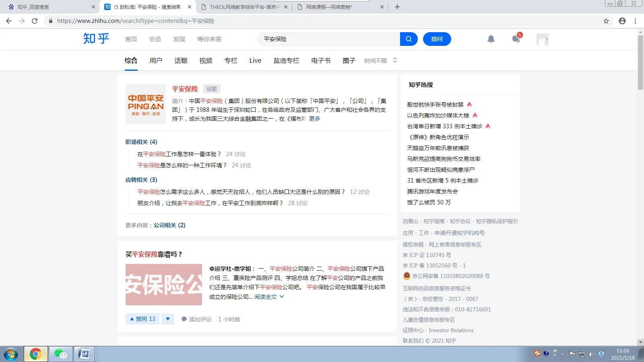The image size is (644, 362).
Task: Open 应聘相关 (3) category
Action: 141,180
